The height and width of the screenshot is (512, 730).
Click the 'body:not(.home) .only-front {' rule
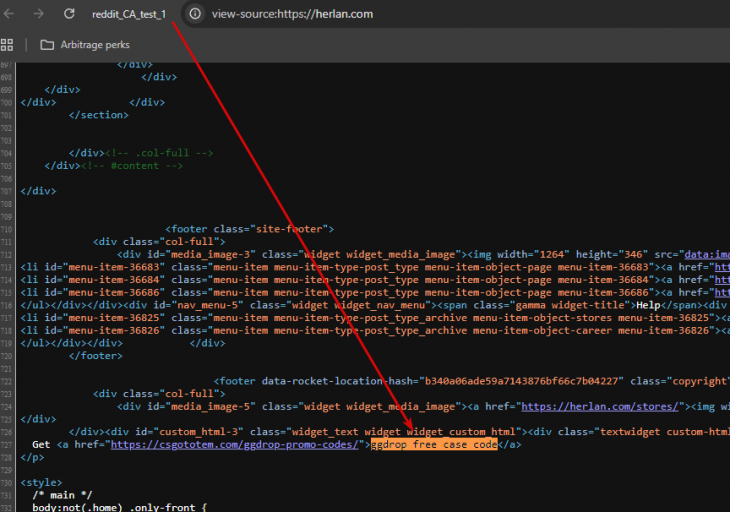click(x=119, y=507)
